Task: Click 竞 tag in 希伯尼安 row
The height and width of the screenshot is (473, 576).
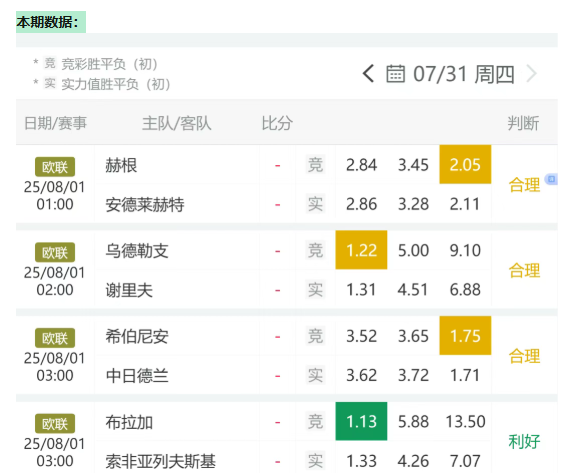Action: tap(315, 336)
